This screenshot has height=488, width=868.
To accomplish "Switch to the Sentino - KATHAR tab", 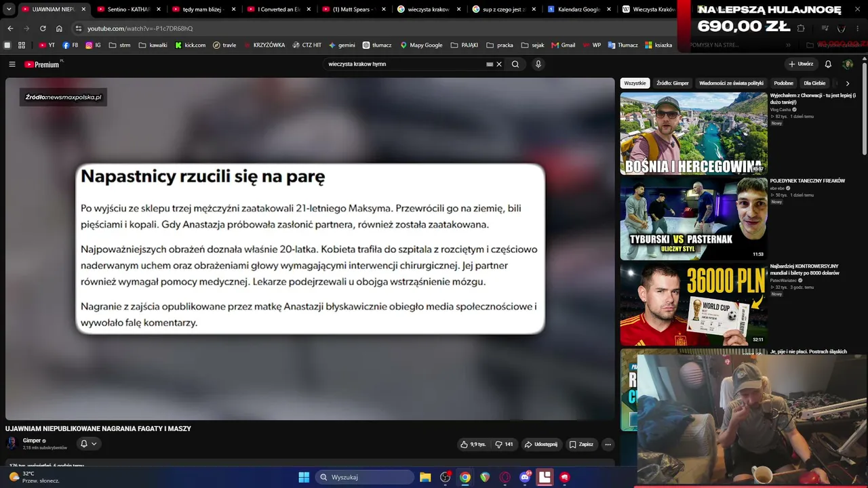I will (x=129, y=9).
